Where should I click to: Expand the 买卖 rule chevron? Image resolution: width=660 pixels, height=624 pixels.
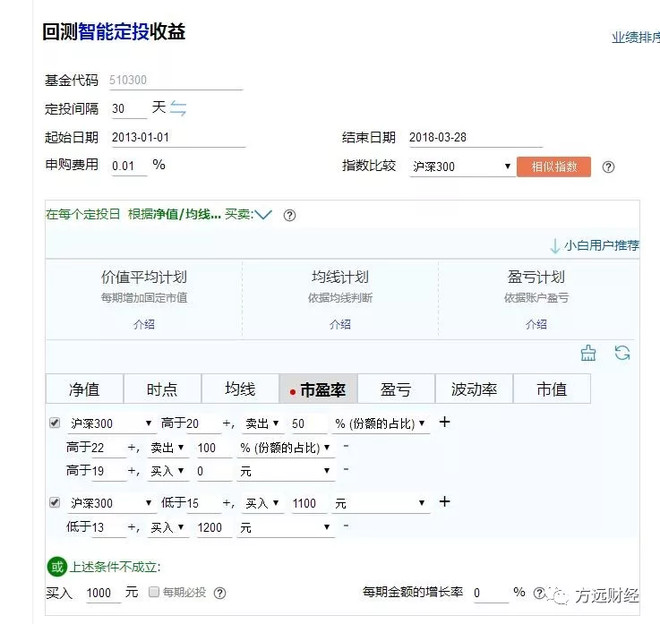click(x=263, y=215)
